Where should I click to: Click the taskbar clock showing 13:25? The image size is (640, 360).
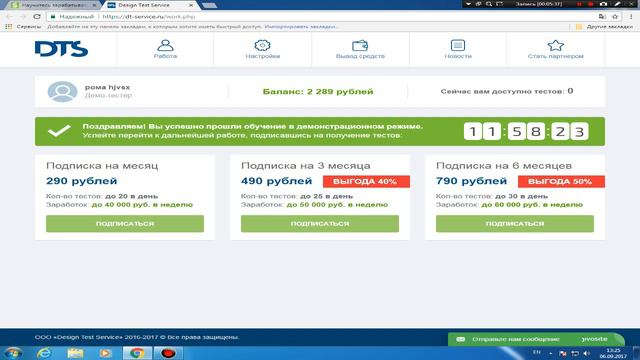point(613,353)
